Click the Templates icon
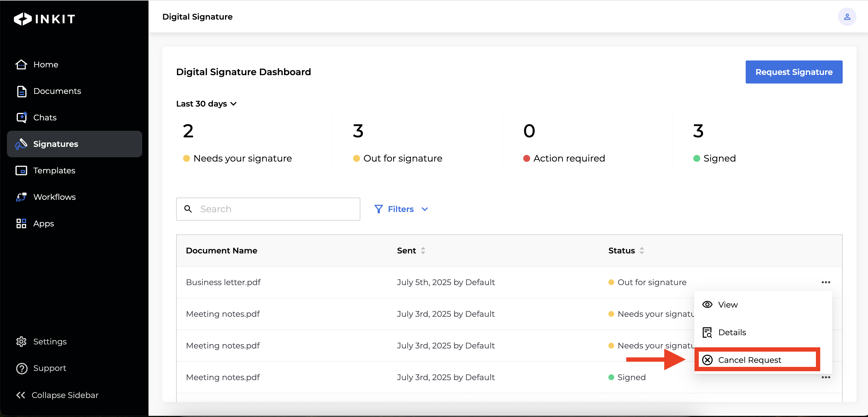 click(x=21, y=170)
